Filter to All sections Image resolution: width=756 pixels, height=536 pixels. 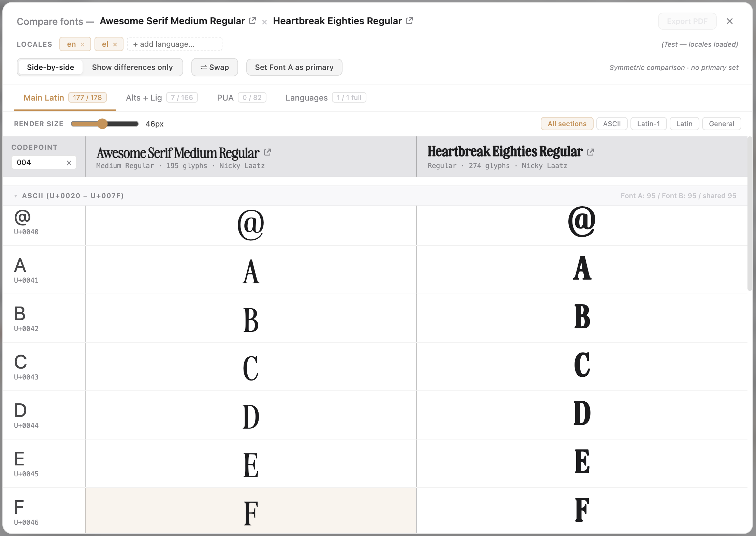(x=567, y=124)
